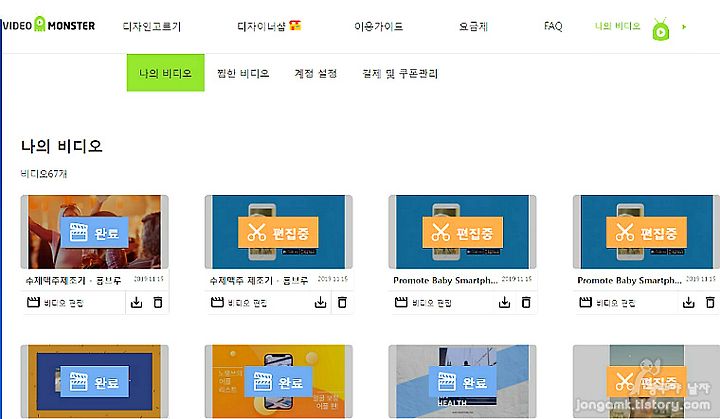This screenshot has width=720, height=419.
Task: Click the green monster profile avatar icon
Action: click(x=661, y=29)
